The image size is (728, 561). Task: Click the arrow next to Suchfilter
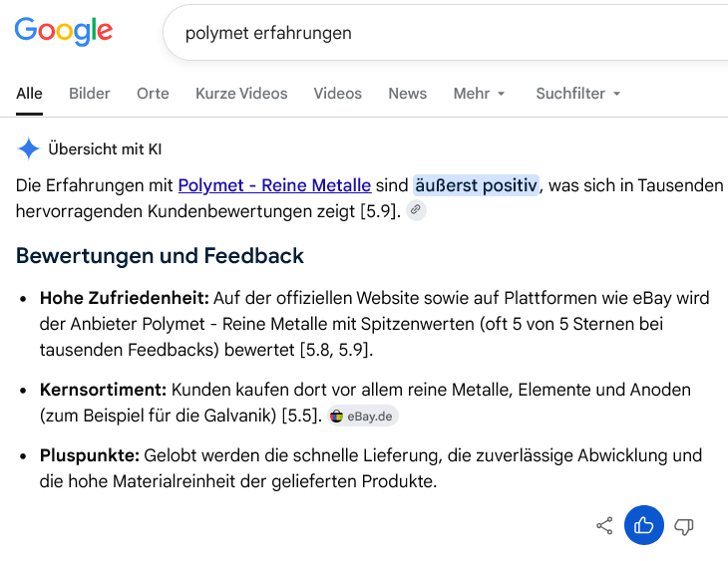(616, 94)
